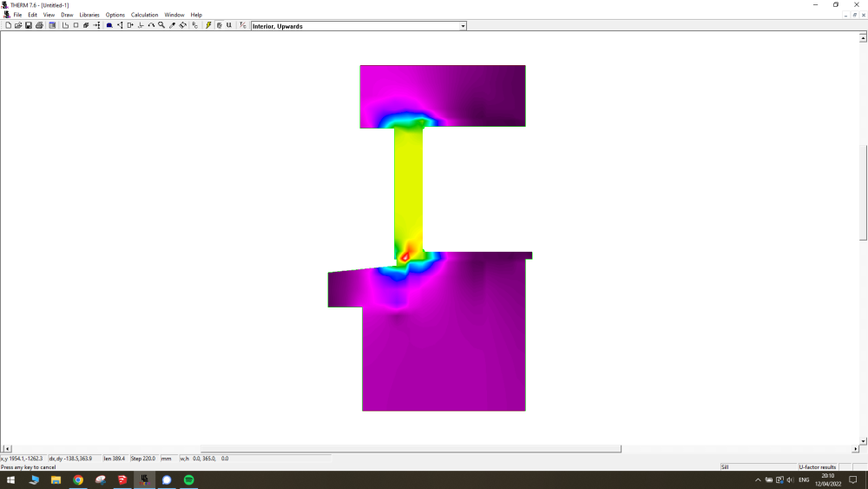
Task: Click the arrow-to-bracket toolbar icon
Action: (x=97, y=25)
